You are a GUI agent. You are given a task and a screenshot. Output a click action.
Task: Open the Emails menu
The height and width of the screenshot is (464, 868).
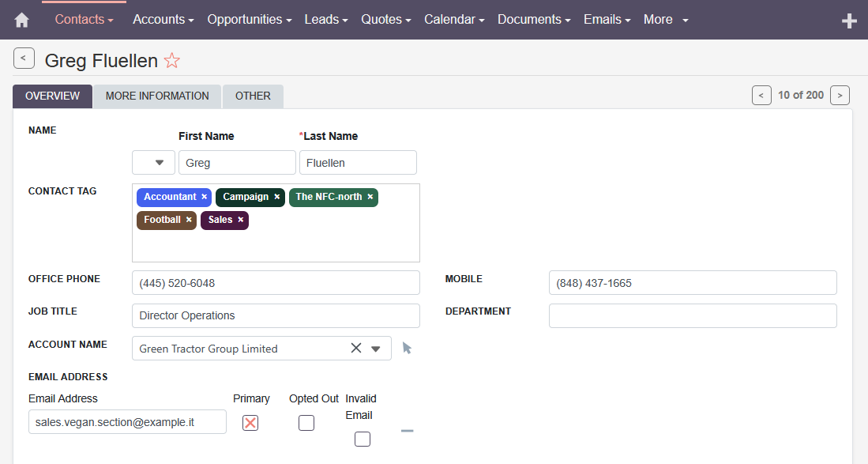coord(607,20)
